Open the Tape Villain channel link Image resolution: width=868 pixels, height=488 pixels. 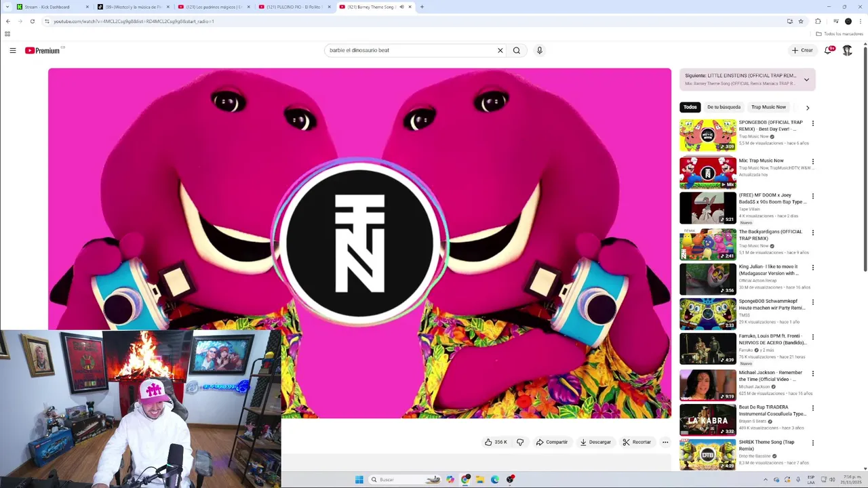tap(749, 209)
